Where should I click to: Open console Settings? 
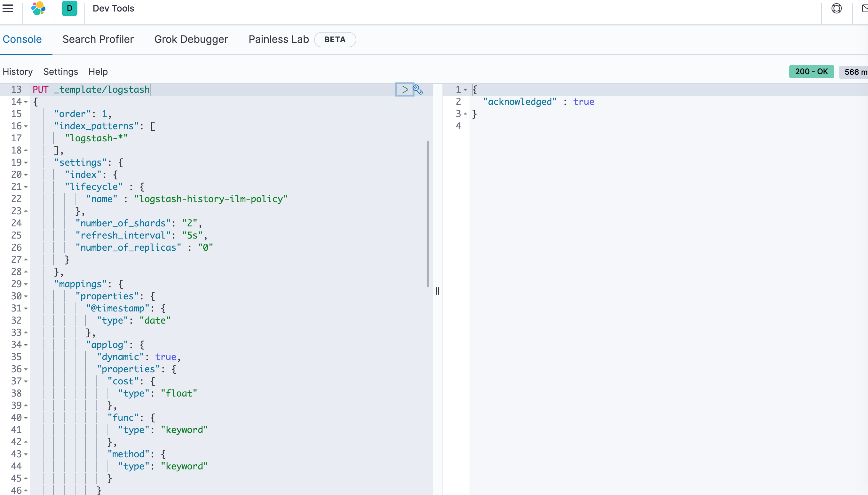tap(60, 72)
